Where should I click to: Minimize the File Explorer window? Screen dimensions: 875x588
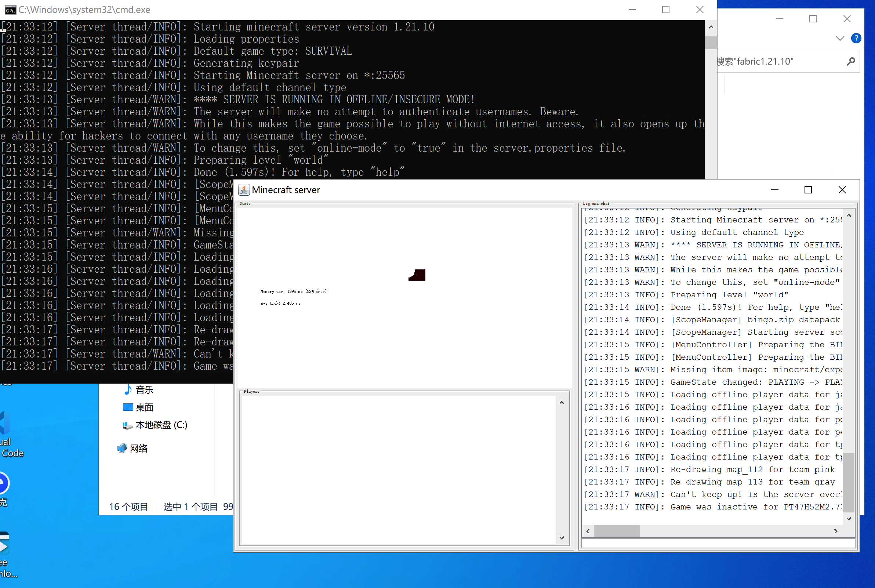click(780, 19)
